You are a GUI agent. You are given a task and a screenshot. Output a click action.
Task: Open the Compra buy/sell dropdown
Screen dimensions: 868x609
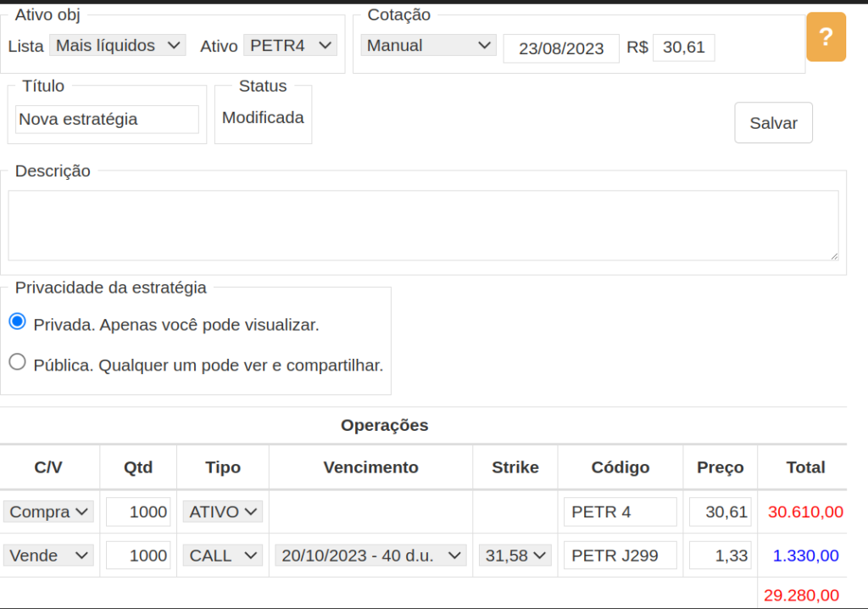point(48,511)
